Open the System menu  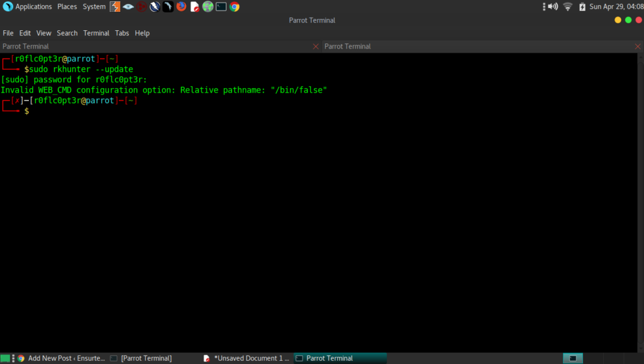tap(94, 7)
